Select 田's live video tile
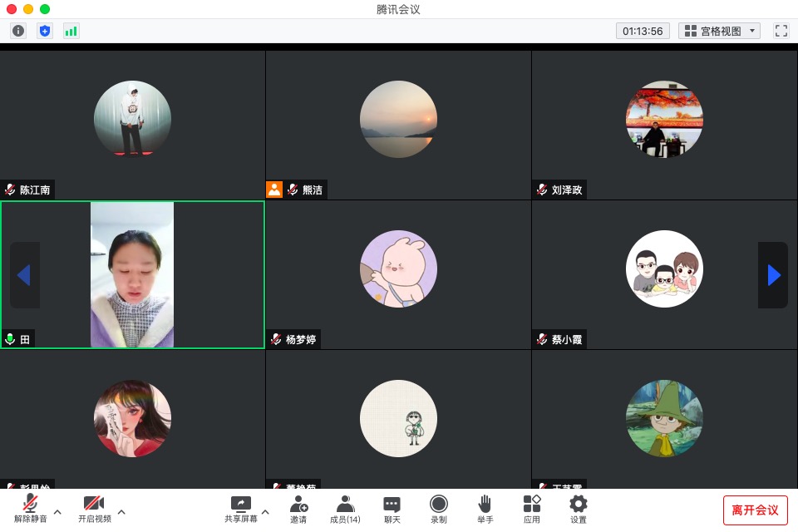Image resolution: width=798 pixels, height=532 pixels. [132, 275]
